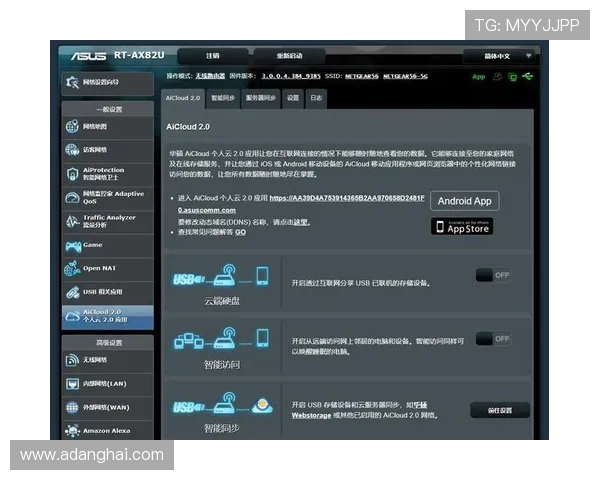Switch to the 设置 tab
The height and width of the screenshot is (480, 600).
(293, 98)
